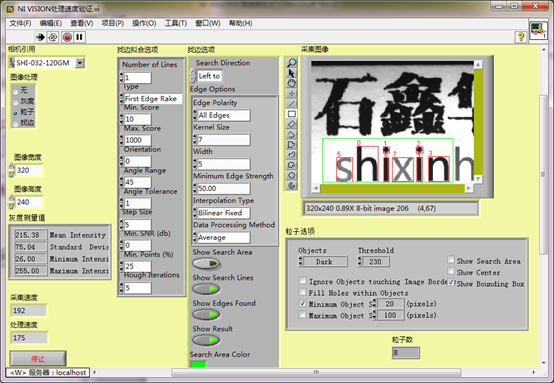
Task: Check Maximum Object Size checkbox
Action: pos(302,315)
